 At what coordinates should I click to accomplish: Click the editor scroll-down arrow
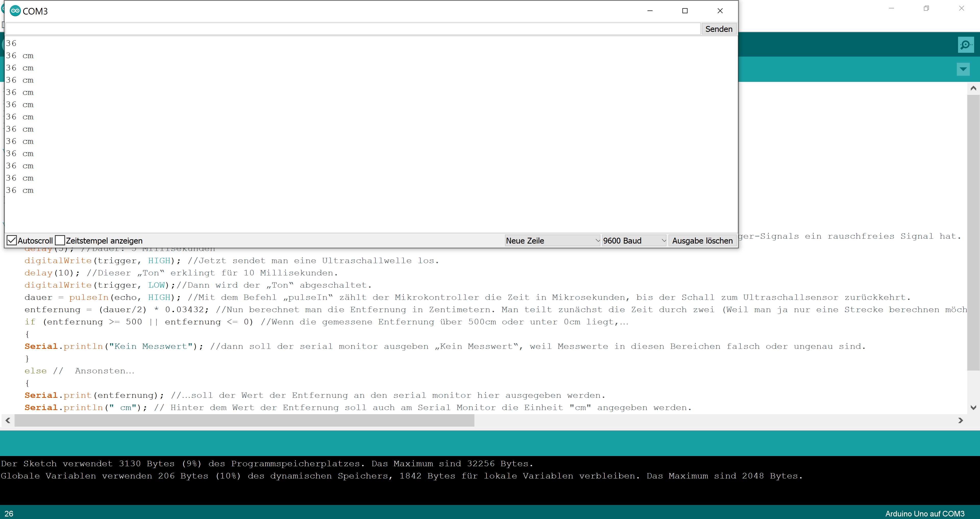tap(973, 408)
